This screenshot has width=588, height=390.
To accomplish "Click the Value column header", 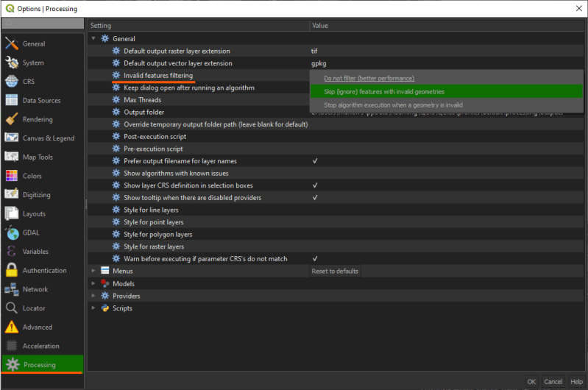I will tap(447, 26).
